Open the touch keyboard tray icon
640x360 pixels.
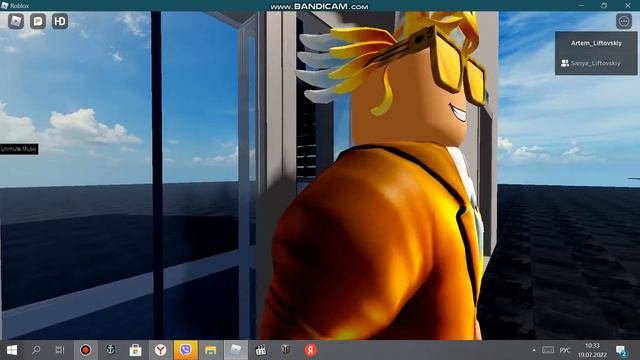[x=548, y=350]
